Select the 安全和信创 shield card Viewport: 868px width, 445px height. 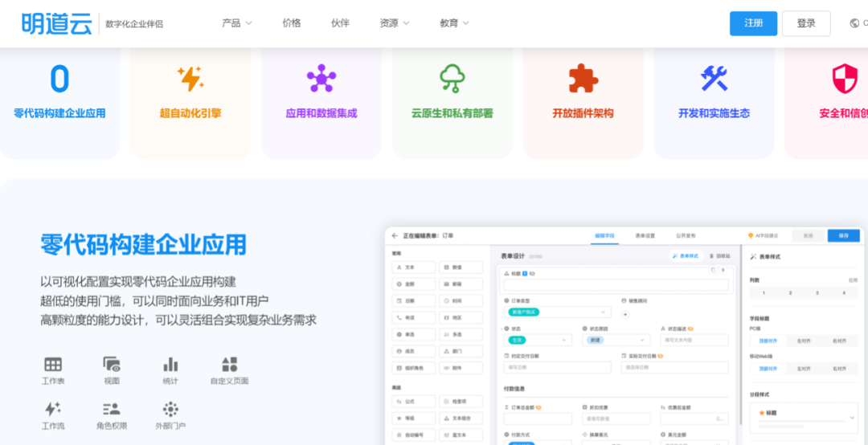click(x=826, y=102)
